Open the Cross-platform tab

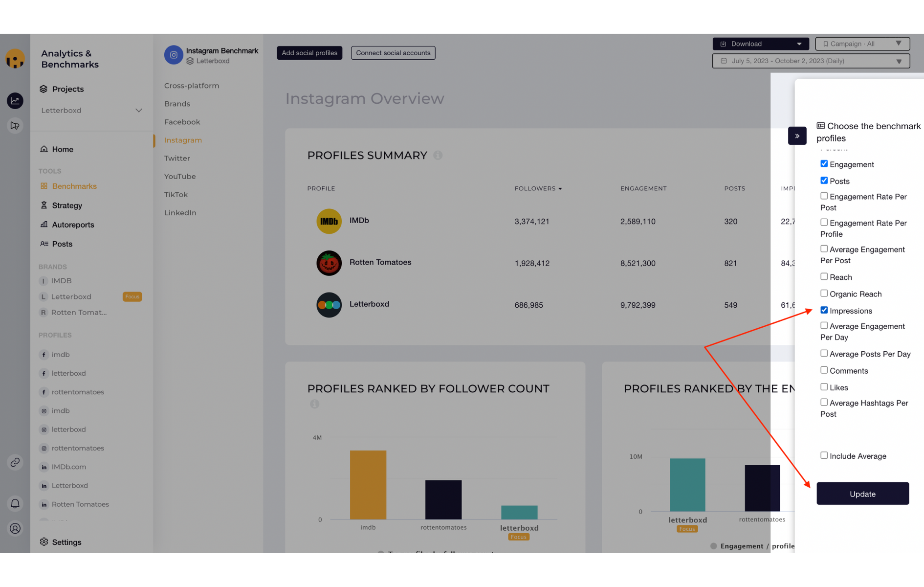click(x=192, y=86)
